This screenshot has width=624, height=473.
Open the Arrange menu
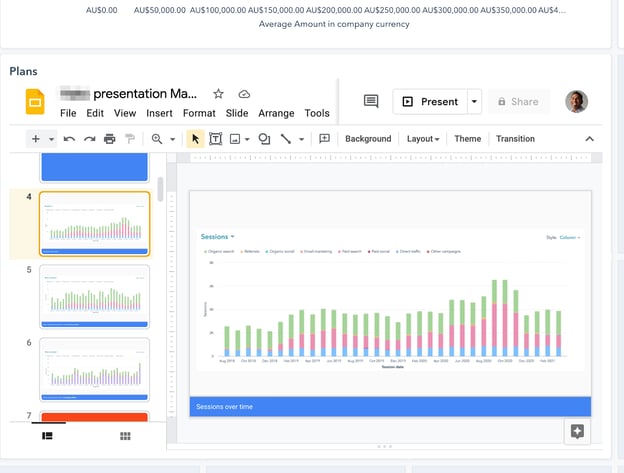(x=276, y=113)
